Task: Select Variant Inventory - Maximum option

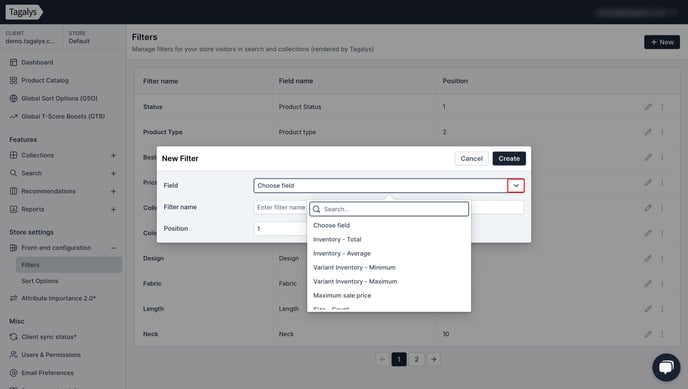Action: coord(355,281)
